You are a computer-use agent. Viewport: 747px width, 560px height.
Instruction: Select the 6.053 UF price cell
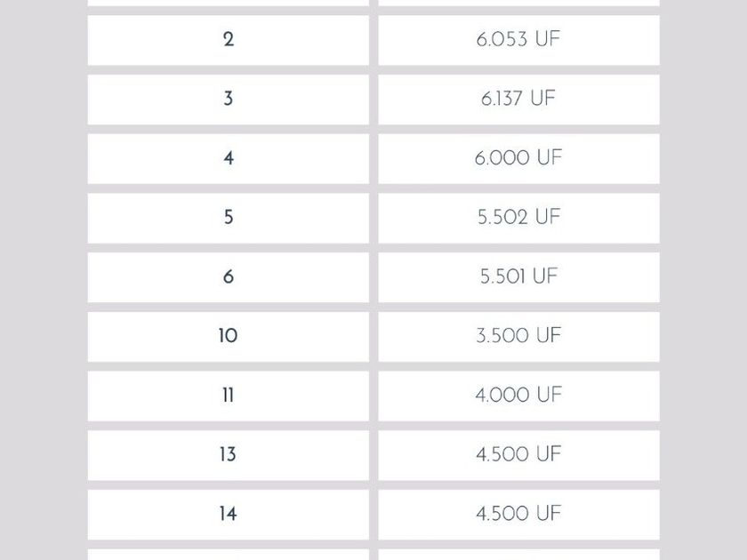[x=518, y=40]
